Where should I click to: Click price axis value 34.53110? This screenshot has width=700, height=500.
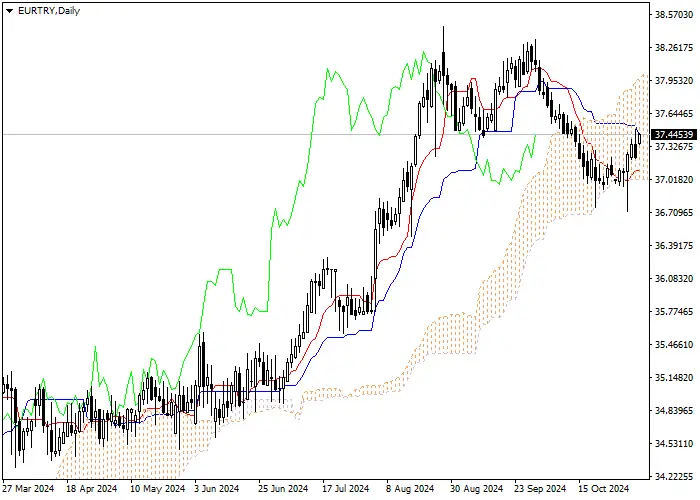(674, 444)
